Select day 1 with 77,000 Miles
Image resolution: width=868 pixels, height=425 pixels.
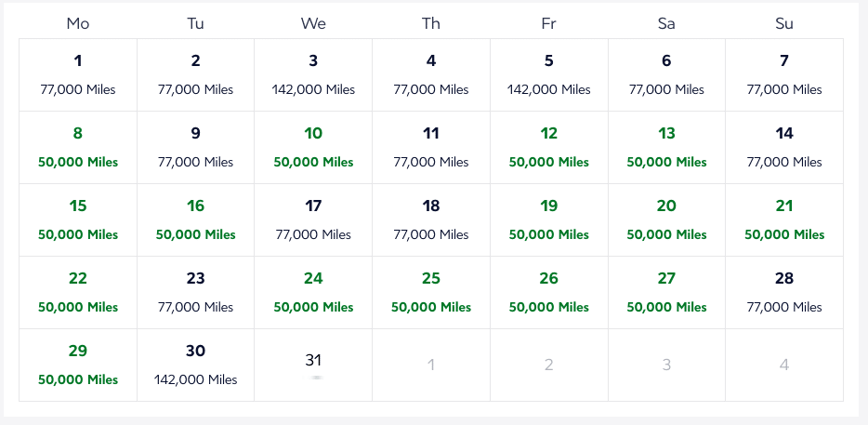point(78,74)
